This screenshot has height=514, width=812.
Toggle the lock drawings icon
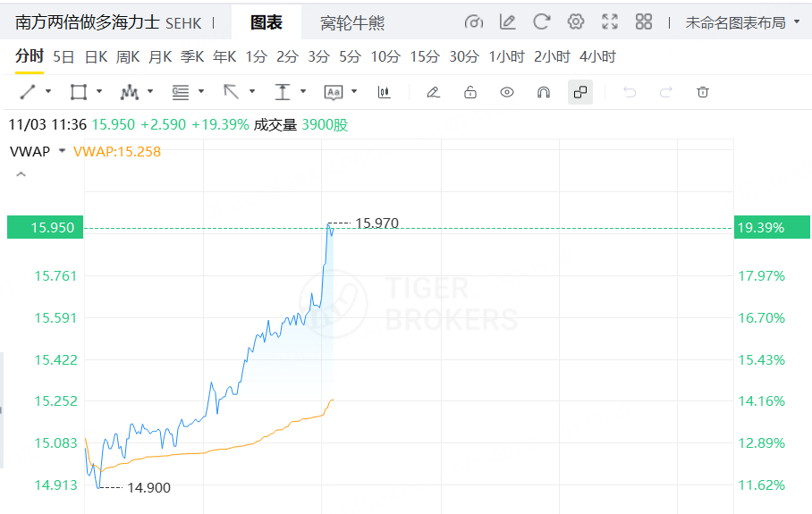[470, 91]
